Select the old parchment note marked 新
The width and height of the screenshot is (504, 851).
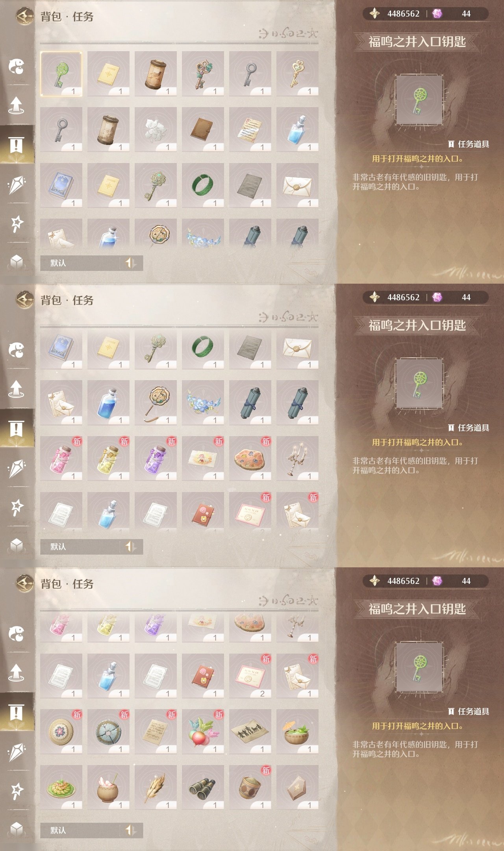point(156,732)
